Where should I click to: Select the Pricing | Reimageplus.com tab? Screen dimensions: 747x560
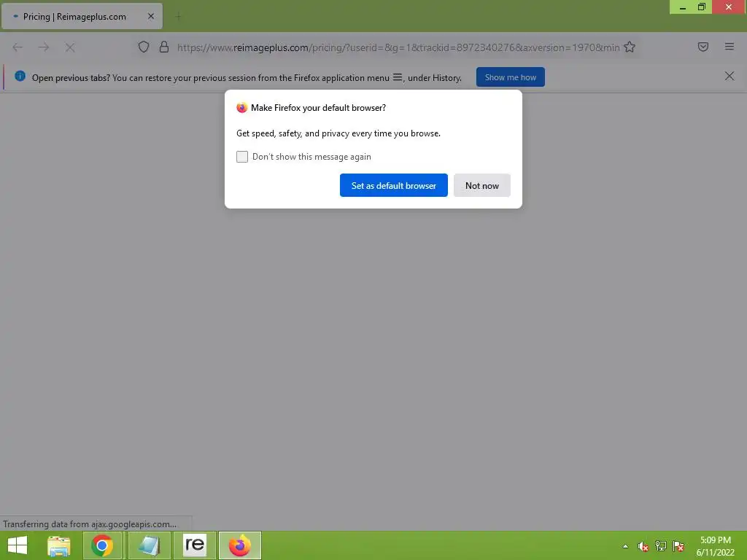pyautogui.click(x=82, y=16)
